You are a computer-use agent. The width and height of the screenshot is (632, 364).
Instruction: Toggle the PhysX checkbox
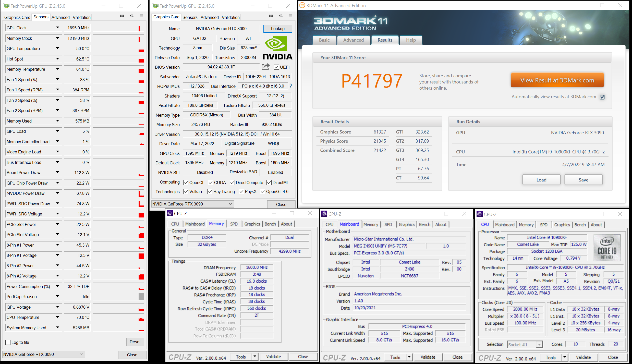click(241, 191)
